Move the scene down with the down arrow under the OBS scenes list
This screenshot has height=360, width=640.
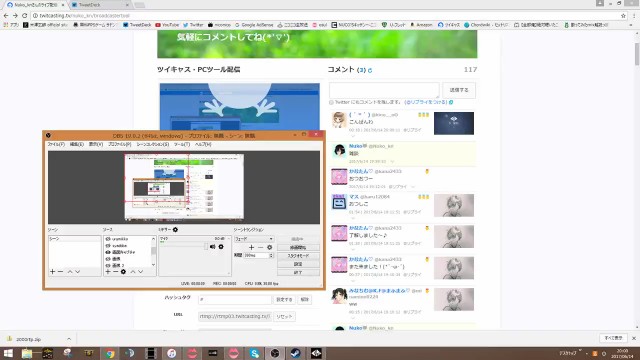(x=78, y=271)
